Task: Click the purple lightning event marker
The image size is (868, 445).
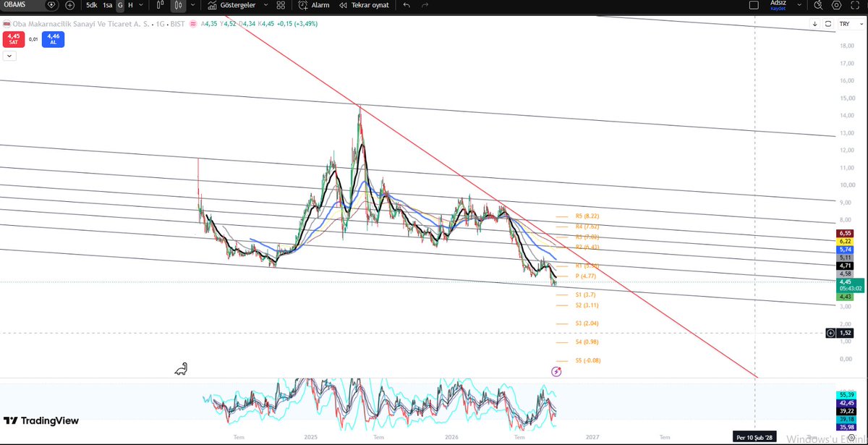Action: (556, 371)
